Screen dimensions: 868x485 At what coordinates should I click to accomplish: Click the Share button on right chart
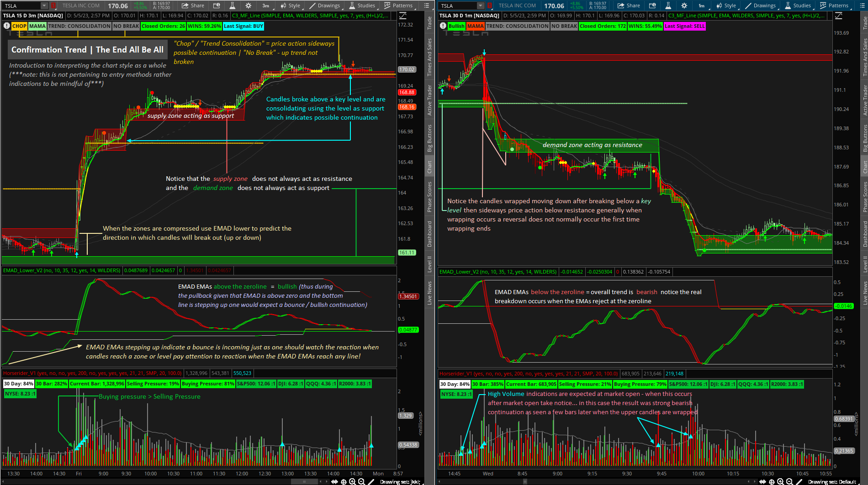tap(629, 5)
